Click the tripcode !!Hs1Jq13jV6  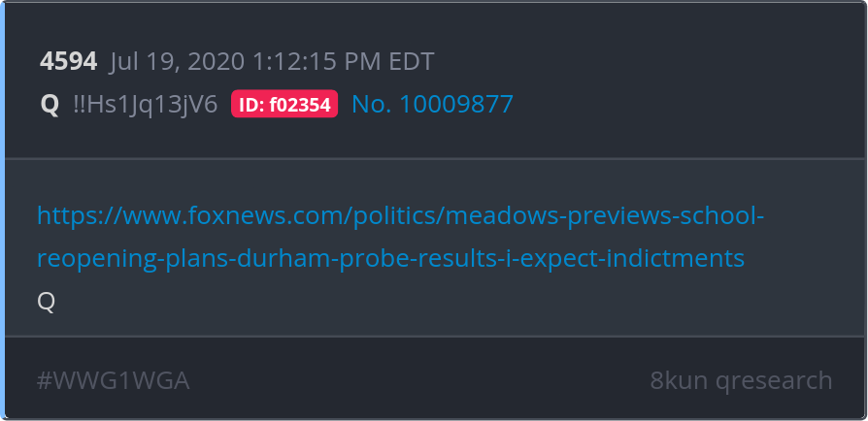click(145, 105)
